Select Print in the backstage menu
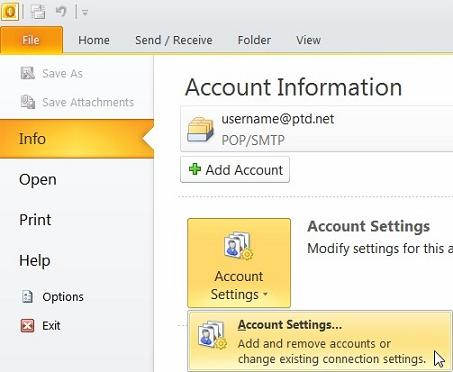Viewport: 453px width, 372px height. click(35, 220)
